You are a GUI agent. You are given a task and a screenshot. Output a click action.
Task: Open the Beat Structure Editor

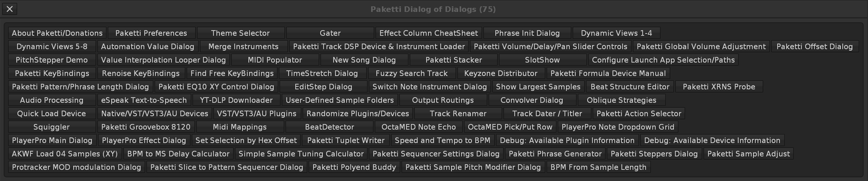[x=630, y=87]
